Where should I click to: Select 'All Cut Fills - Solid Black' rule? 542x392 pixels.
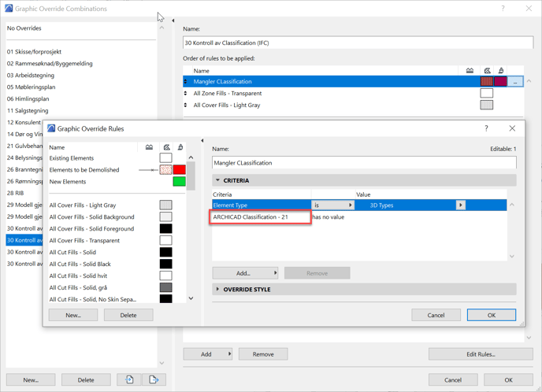[x=117, y=264]
